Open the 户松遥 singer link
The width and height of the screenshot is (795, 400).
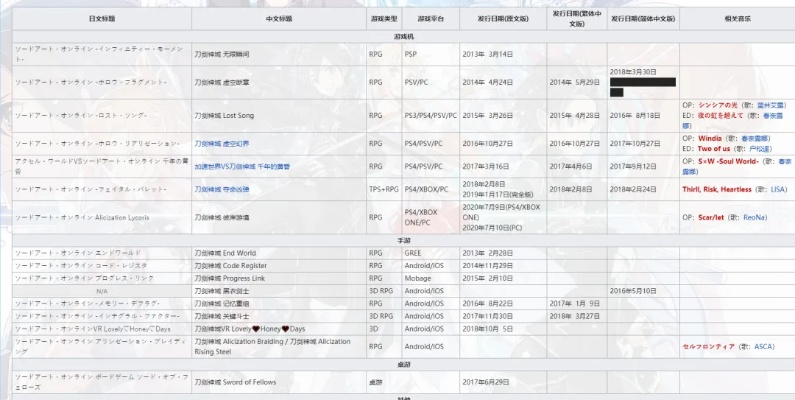[761, 149]
